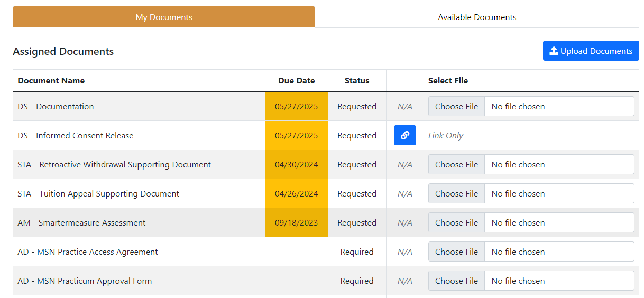Choose File for Smartermeasure Assessment

(456, 223)
